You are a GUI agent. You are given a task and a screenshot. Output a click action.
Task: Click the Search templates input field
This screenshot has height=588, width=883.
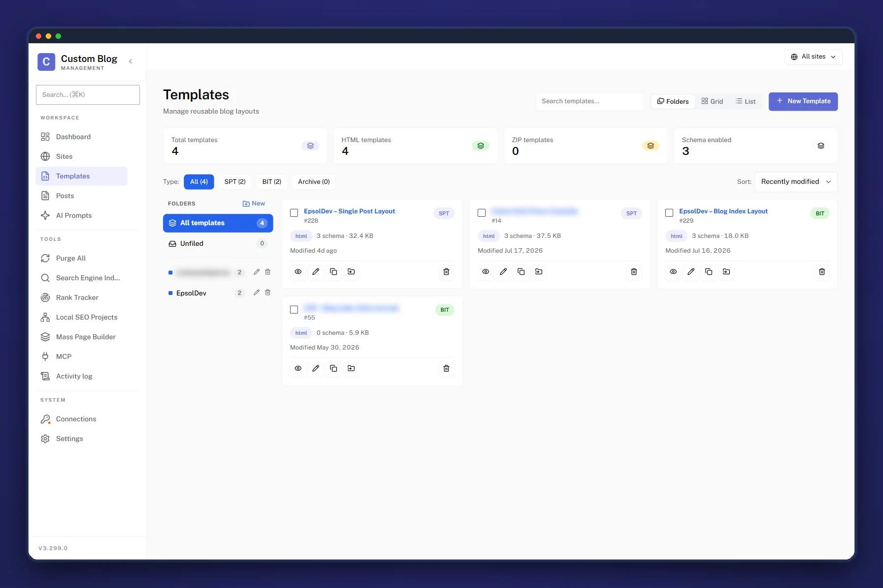tap(589, 101)
